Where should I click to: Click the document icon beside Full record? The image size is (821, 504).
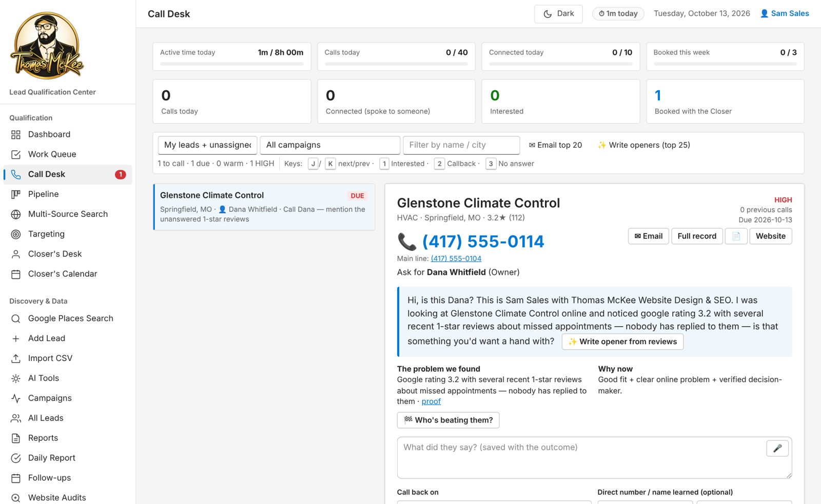pos(736,236)
